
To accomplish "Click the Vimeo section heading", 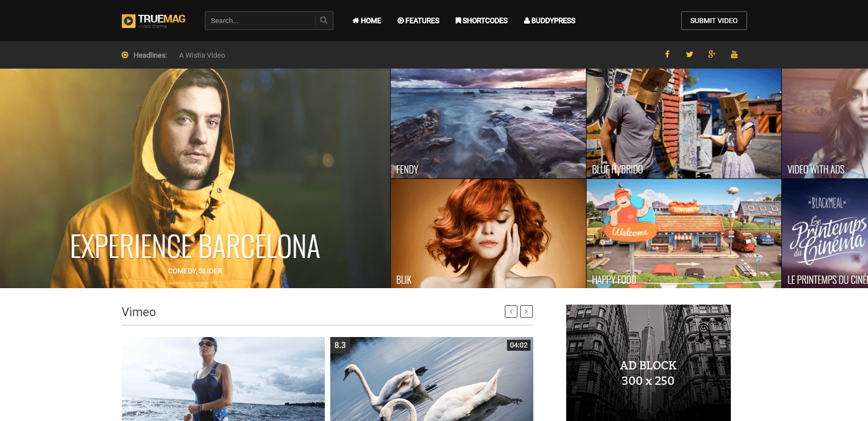I will click(x=139, y=312).
